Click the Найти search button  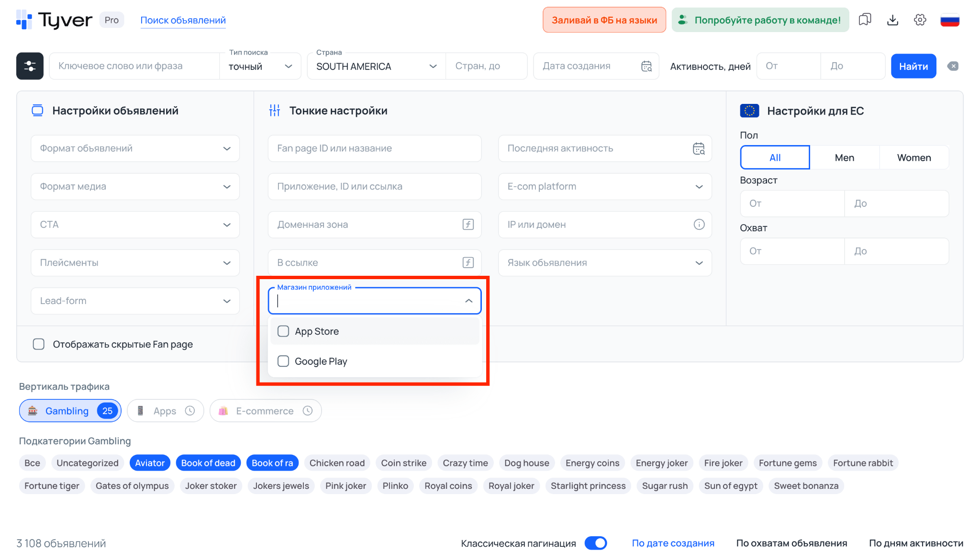pyautogui.click(x=913, y=66)
